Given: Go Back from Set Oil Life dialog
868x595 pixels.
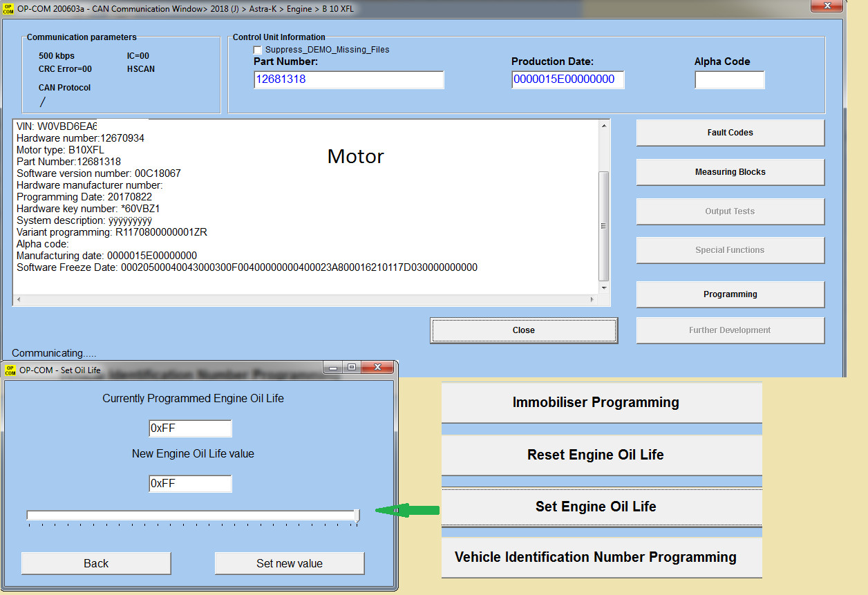Looking at the screenshot, I should pyautogui.click(x=96, y=563).
